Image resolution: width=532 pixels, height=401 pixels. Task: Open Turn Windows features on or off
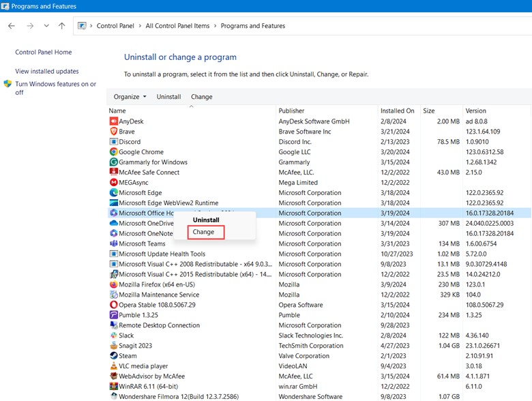55,88
